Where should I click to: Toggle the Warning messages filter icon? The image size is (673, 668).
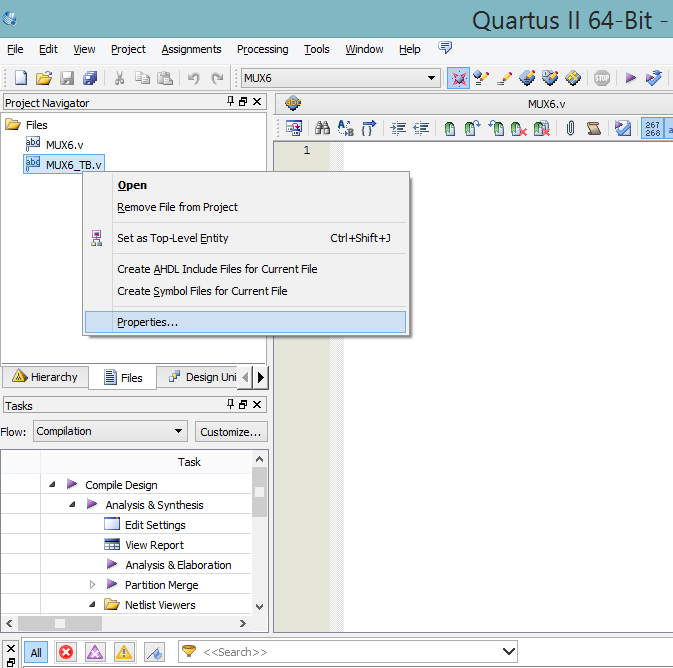[124, 653]
